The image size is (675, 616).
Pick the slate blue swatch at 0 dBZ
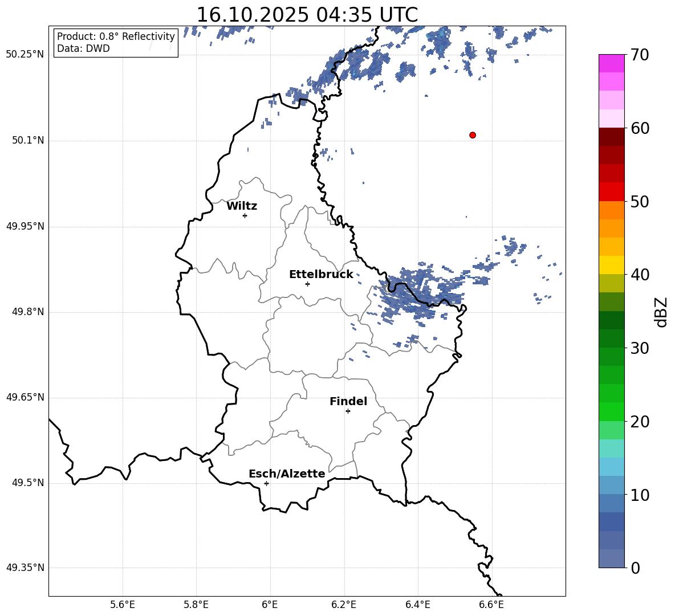coord(612,558)
